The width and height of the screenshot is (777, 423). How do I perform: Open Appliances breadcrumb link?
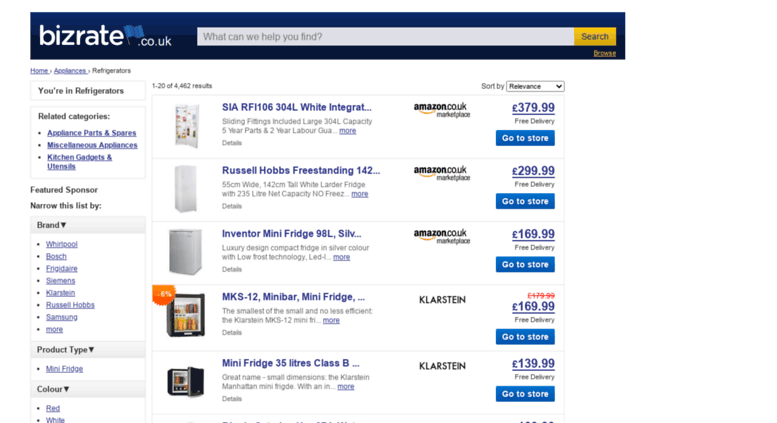[x=70, y=71]
